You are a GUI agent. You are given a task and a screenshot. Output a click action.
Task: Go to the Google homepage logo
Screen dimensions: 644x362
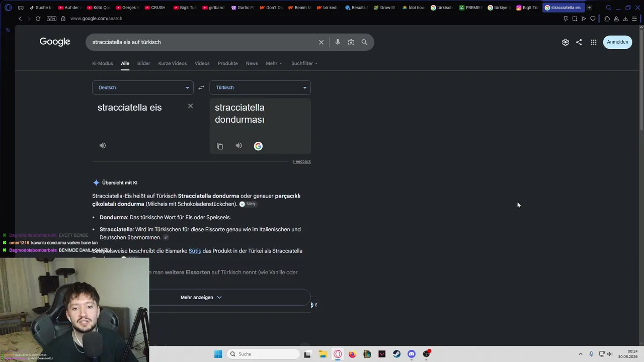point(55,42)
